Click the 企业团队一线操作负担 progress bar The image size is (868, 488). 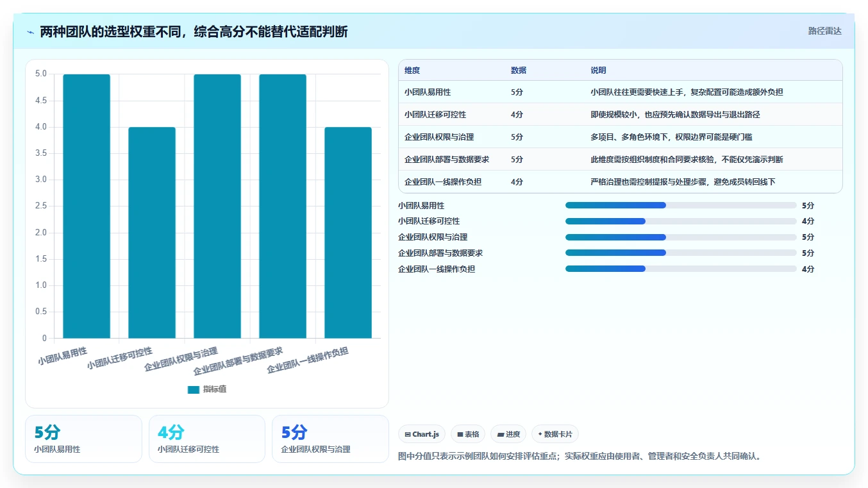coord(681,269)
